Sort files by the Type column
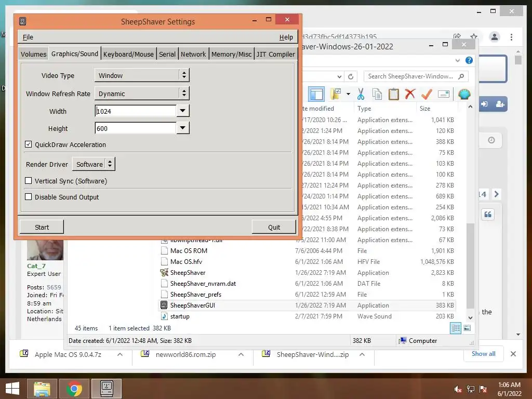Viewport: 532px width, 399px height. coord(364,108)
